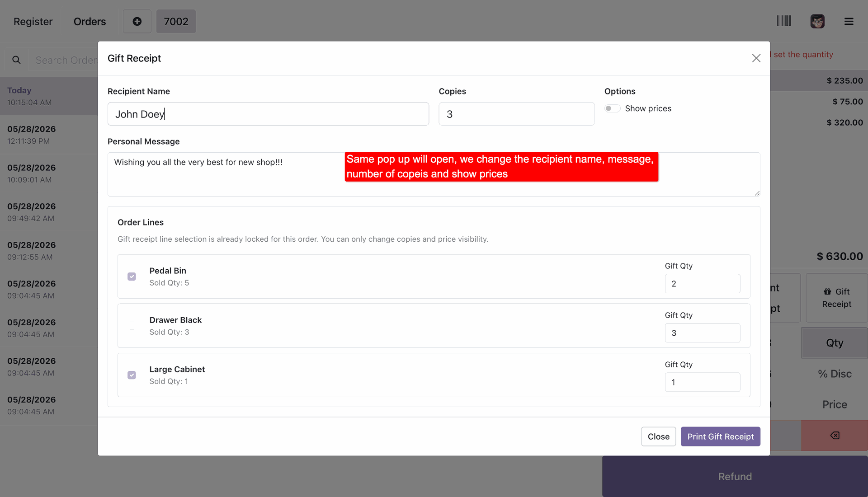
Task: Click the $ 235.00 order line
Action: 819,80
